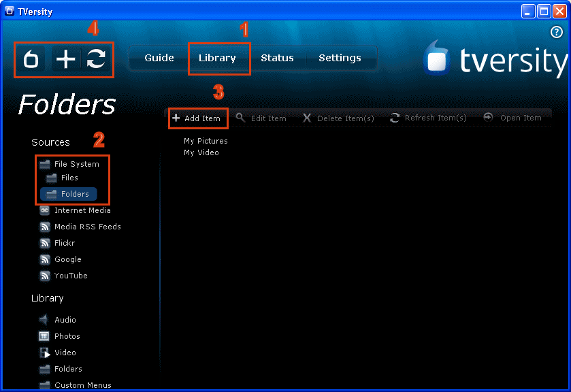Screen dimensions: 571x392
Task: Go to the Status tab
Action: tap(277, 58)
